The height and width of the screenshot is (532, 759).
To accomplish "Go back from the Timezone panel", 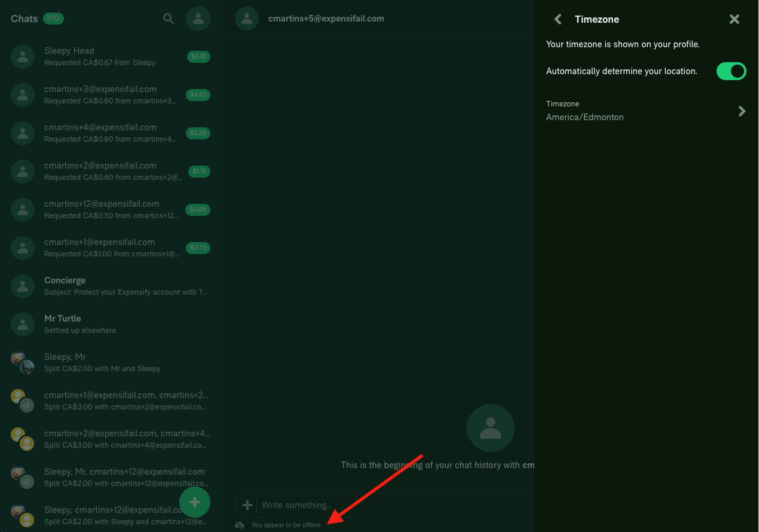I will coord(557,19).
